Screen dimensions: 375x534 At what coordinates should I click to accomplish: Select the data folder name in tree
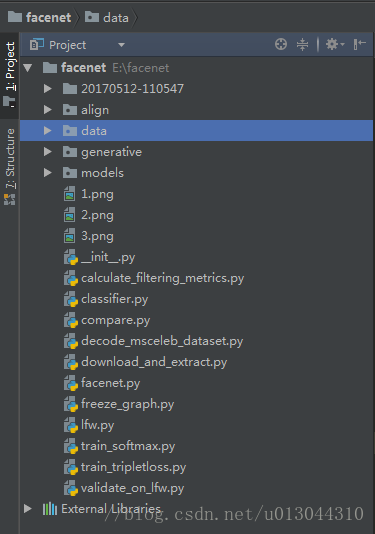94,131
